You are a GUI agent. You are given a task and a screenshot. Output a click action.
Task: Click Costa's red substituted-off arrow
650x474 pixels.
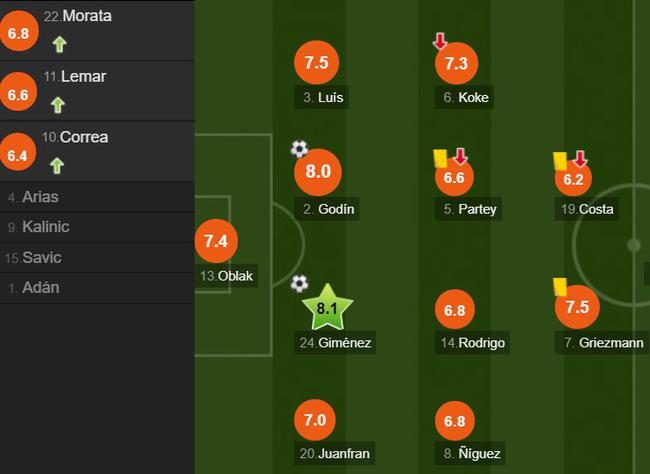point(580,159)
